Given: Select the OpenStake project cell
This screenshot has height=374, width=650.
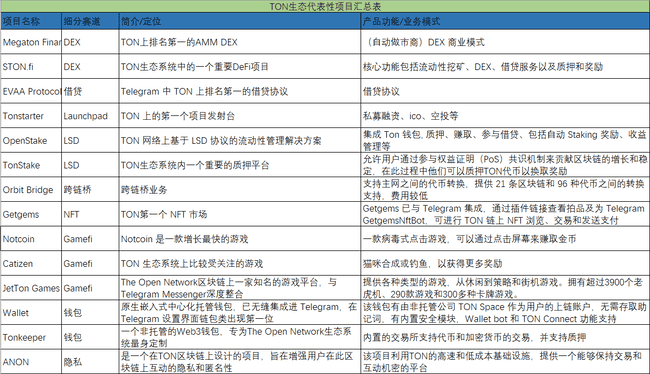Looking at the screenshot, I should point(31,141).
